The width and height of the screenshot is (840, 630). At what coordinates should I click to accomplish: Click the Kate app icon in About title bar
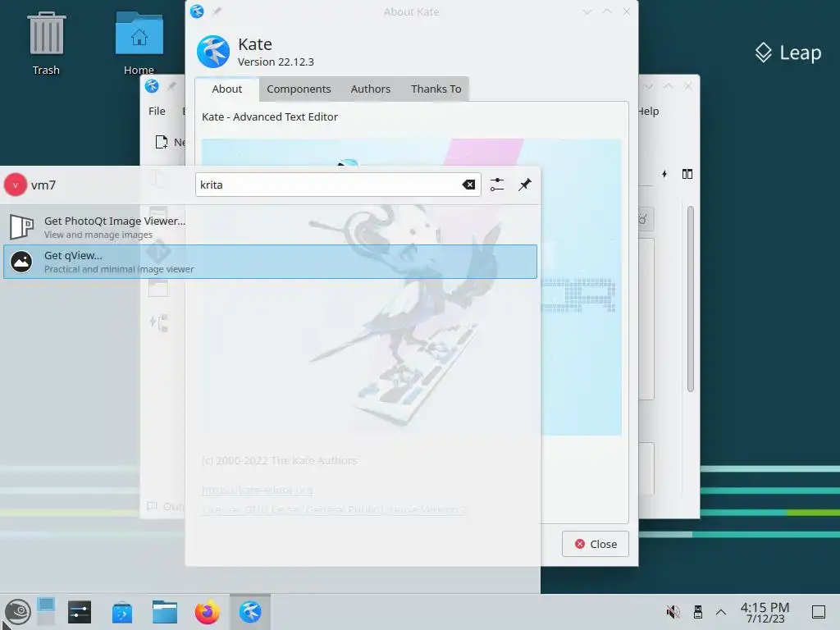tap(197, 11)
